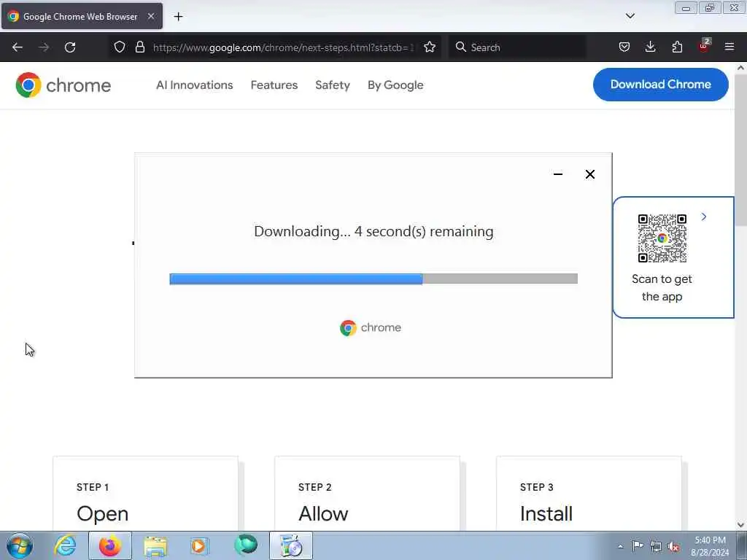Viewport: 747px width, 560px height.
Task: Launch Internet Explorer from taskbar
Action: [65, 545]
